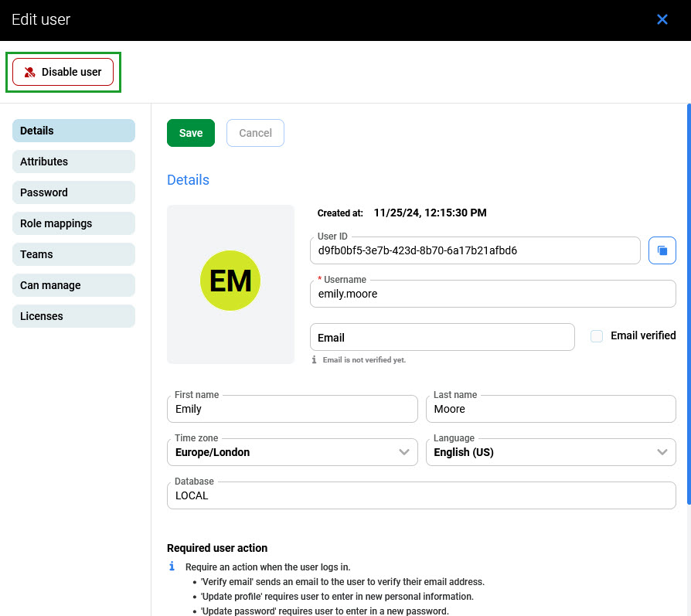Viewport: 691px width, 616px height.
Task: Click the copy User ID icon
Action: pyautogui.click(x=662, y=250)
